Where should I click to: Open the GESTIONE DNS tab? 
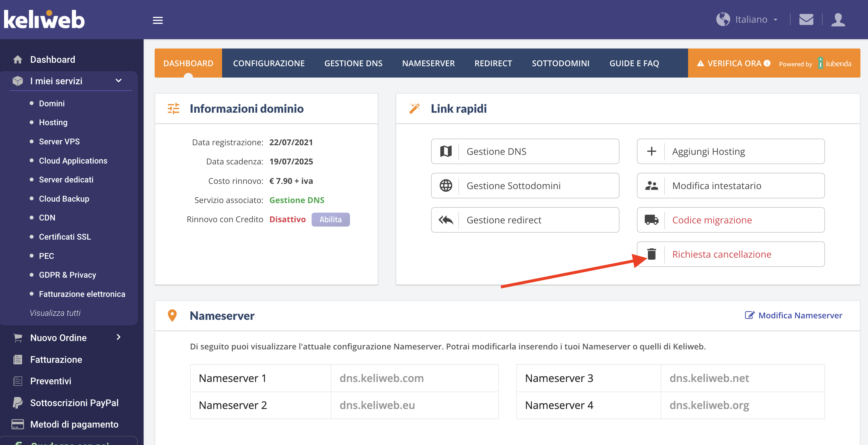pyautogui.click(x=353, y=63)
